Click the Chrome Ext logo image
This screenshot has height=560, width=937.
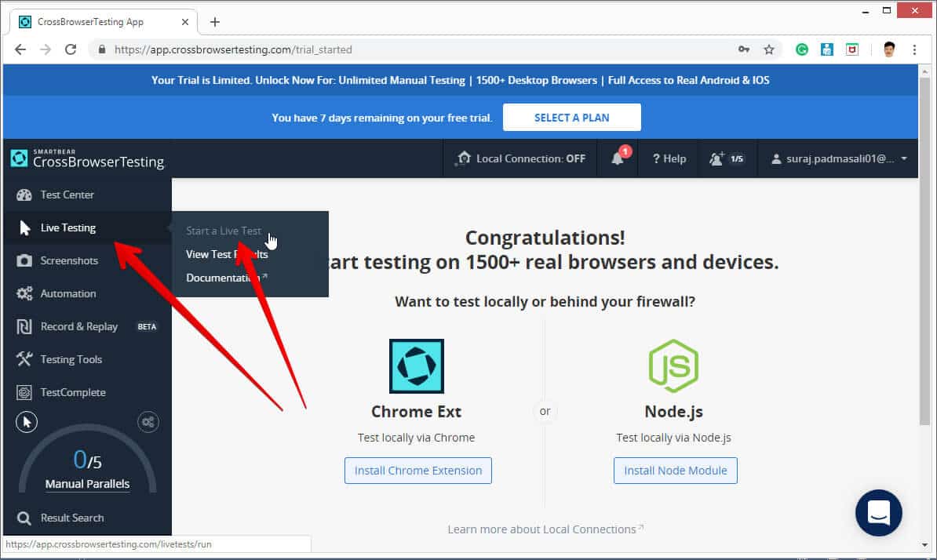click(417, 366)
